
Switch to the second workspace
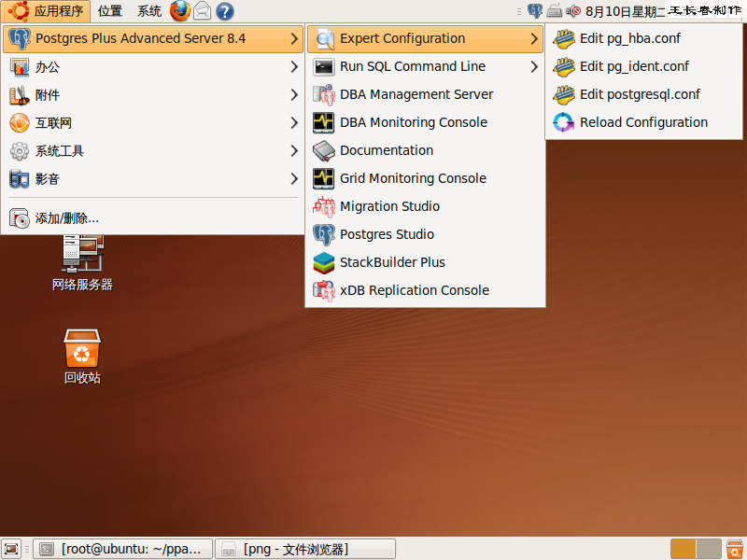(709, 549)
